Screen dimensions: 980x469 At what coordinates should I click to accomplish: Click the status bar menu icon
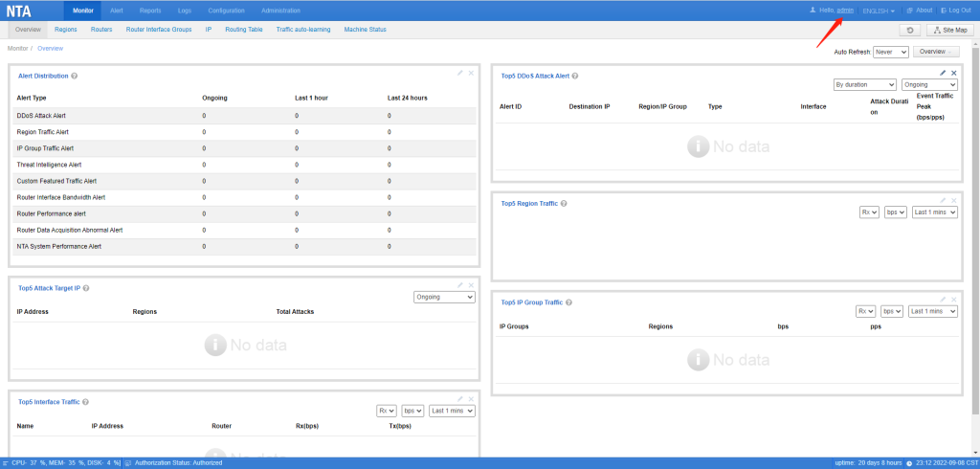[6, 463]
